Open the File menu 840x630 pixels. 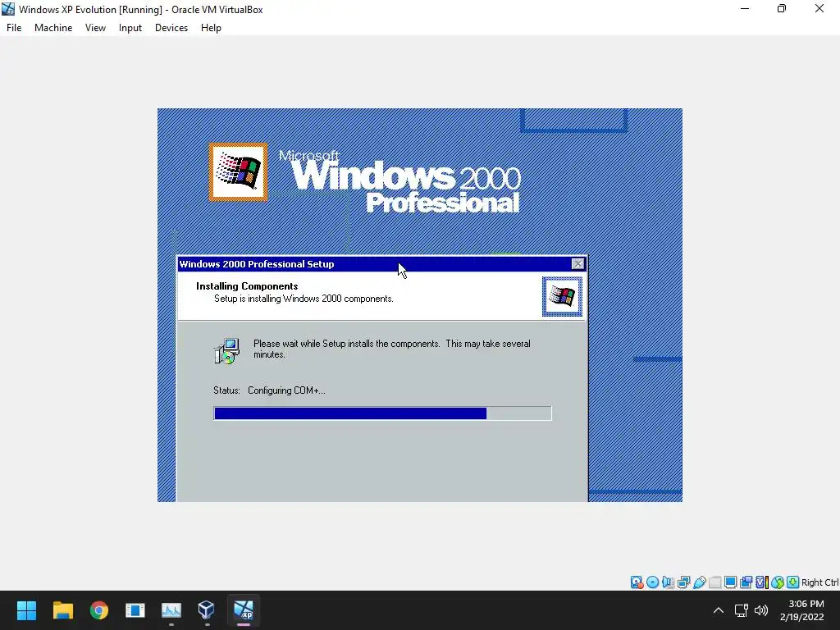pyautogui.click(x=14, y=28)
